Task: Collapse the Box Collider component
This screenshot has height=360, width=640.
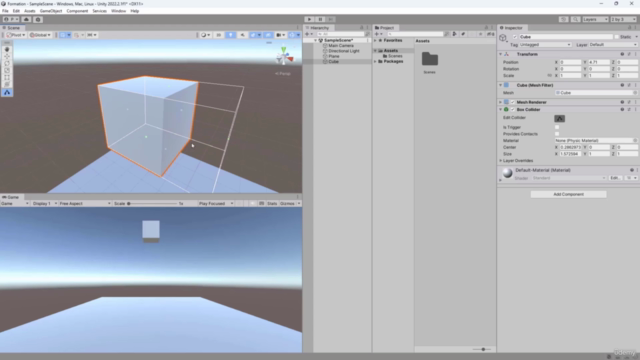Action: coord(501,109)
